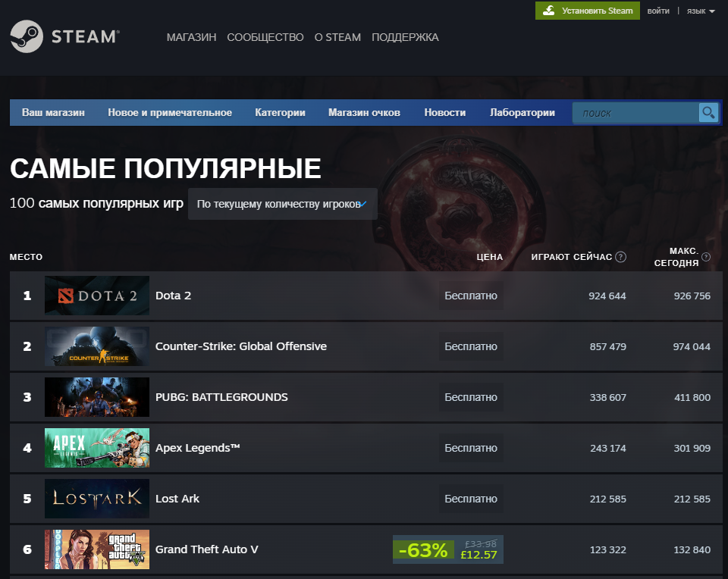Screen dimensions: 728x579
Task: Click the peak today value 301 909
Action: tap(692, 448)
